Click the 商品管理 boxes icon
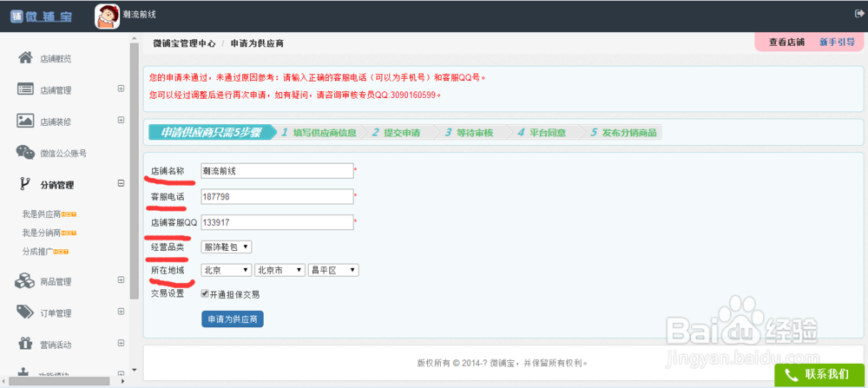The height and width of the screenshot is (388, 868). tap(25, 280)
